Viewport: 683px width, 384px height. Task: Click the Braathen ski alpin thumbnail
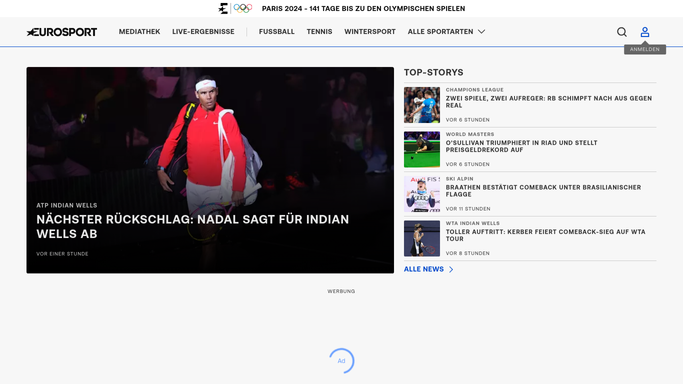pyautogui.click(x=422, y=194)
